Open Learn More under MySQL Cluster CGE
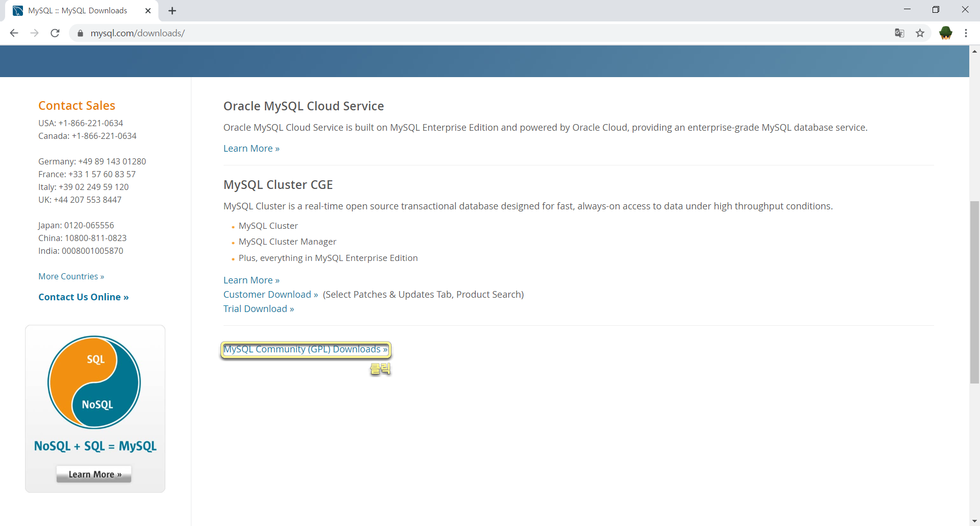The width and height of the screenshot is (980, 526). (251, 280)
